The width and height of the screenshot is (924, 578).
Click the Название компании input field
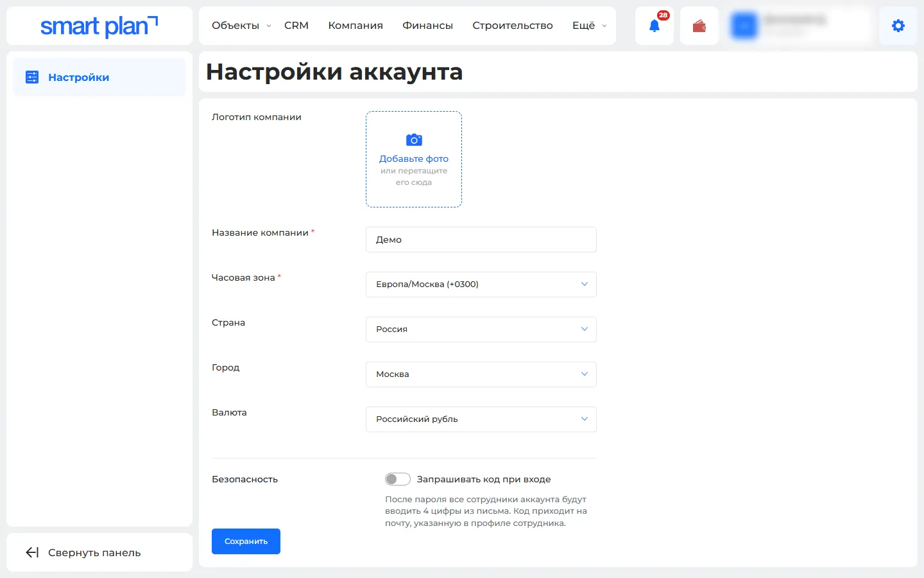point(481,240)
